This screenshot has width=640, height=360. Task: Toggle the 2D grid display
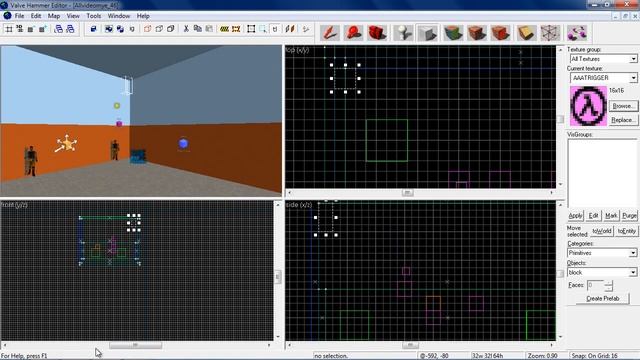[9, 29]
